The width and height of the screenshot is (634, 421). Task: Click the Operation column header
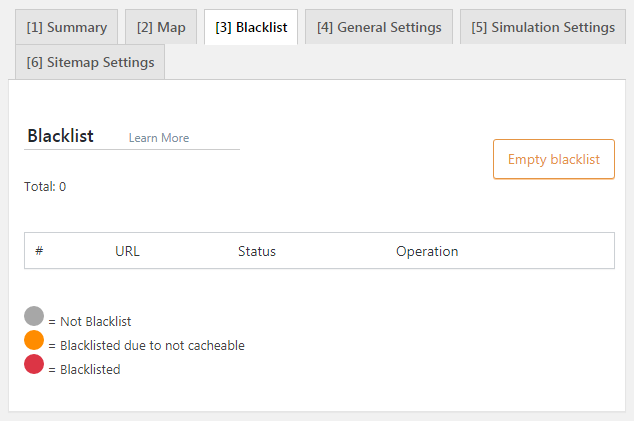pyautogui.click(x=427, y=251)
